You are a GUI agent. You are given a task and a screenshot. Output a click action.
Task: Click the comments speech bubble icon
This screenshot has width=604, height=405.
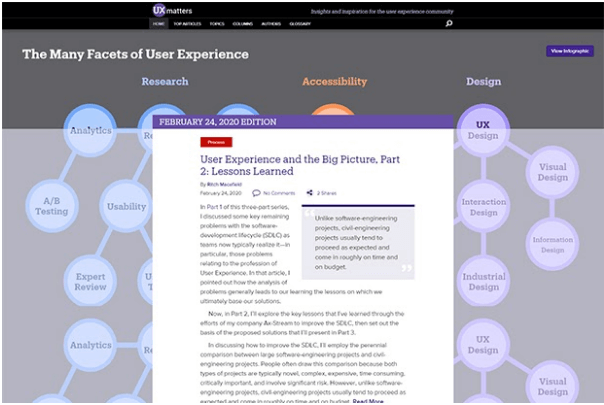[256, 192]
